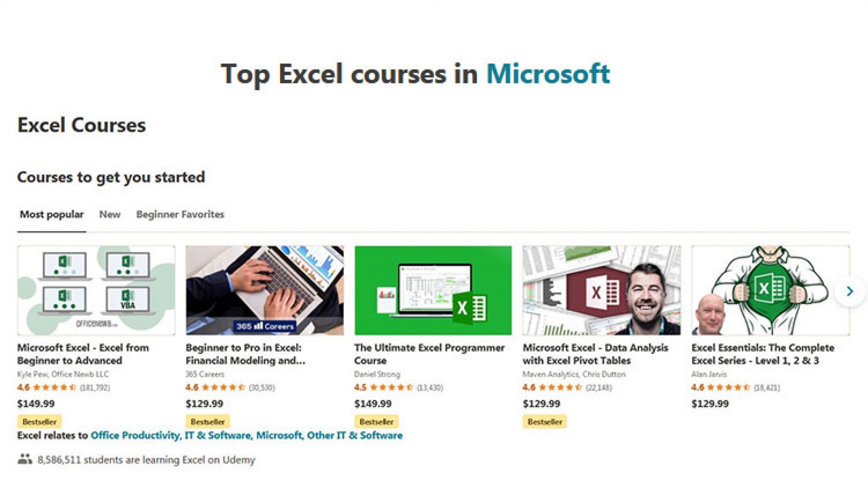
Task: Select the Most popular tab
Action: coord(52,215)
